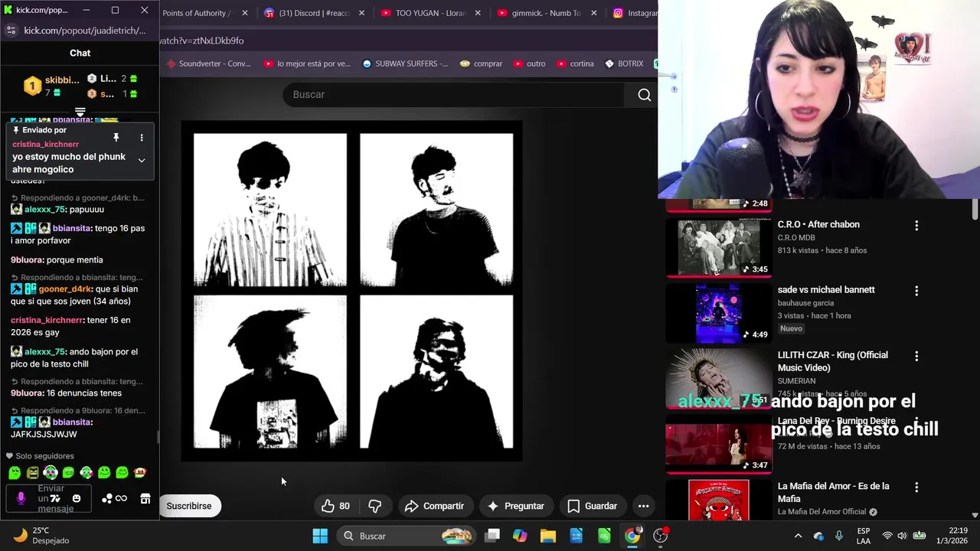Click the gooner_d4rk username in chat
This screenshot has width=980, height=551.
65,289
